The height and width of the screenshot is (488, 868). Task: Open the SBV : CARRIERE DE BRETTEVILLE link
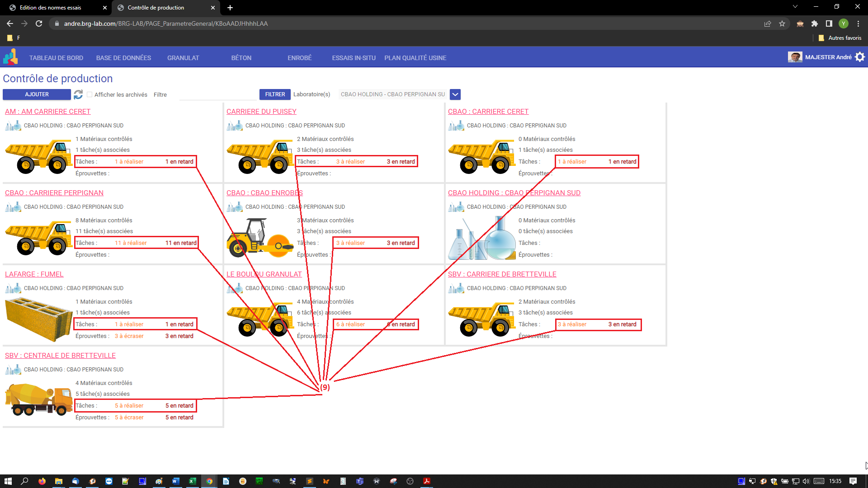pyautogui.click(x=502, y=274)
